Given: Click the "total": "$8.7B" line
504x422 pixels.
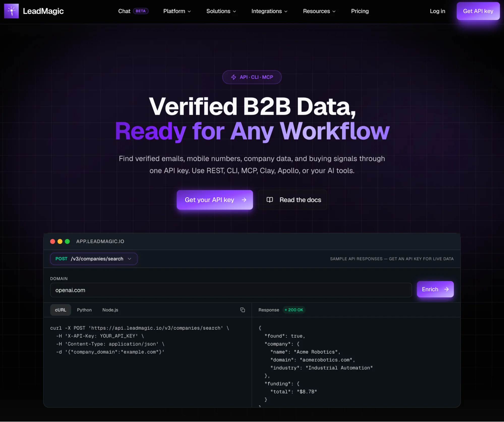Looking at the screenshot, I should pyautogui.click(x=293, y=392).
